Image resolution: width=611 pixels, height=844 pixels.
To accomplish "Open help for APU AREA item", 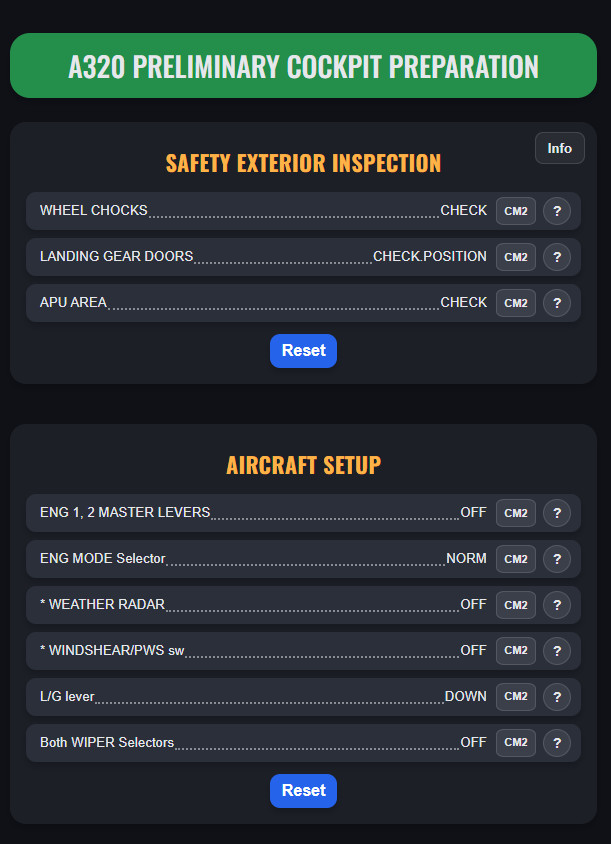I will point(557,303).
